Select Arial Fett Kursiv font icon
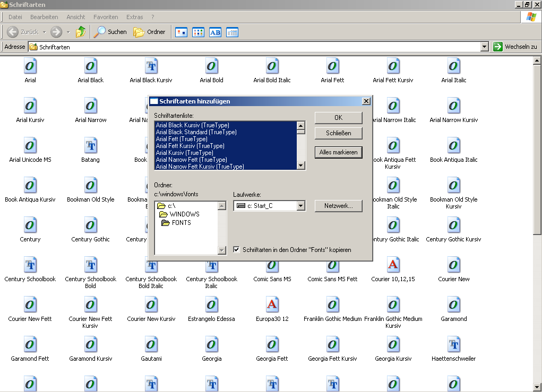 pyautogui.click(x=393, y=66)
